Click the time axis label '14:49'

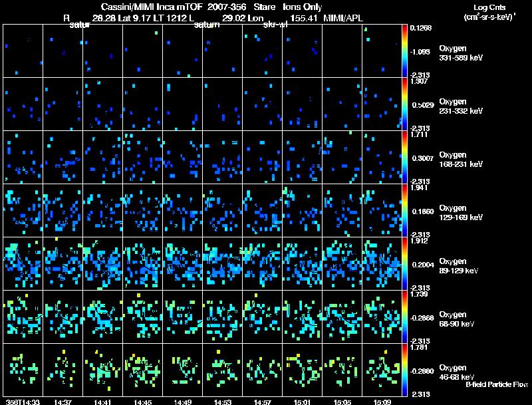(x=182, y=402)
